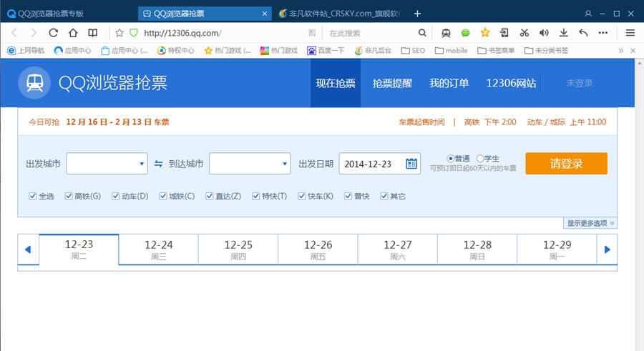Expand 显示更多选项 options

pos(590,223)
